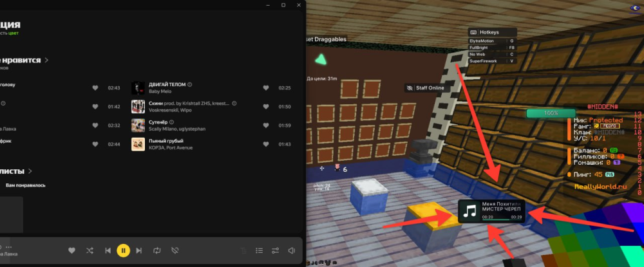Open the dimmed lyrics icon in player bar
644x267 pixels.
click(x=243, y=250)
